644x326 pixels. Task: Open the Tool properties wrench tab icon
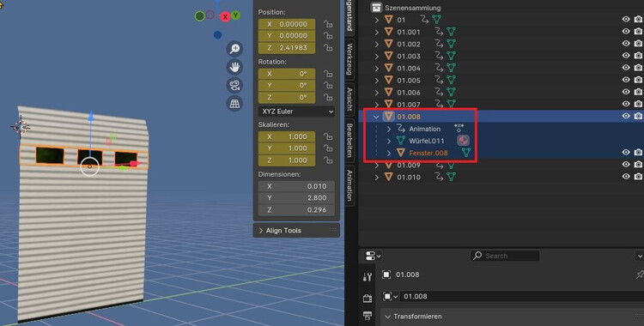[368, 277]
